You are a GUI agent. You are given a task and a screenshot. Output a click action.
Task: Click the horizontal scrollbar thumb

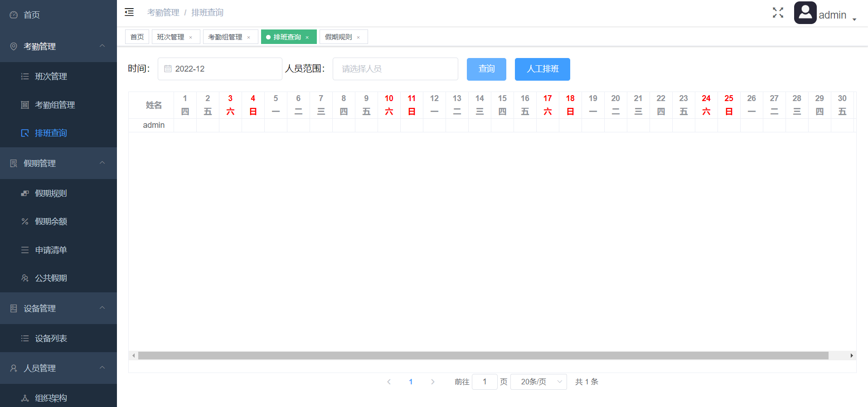point(483,356)
